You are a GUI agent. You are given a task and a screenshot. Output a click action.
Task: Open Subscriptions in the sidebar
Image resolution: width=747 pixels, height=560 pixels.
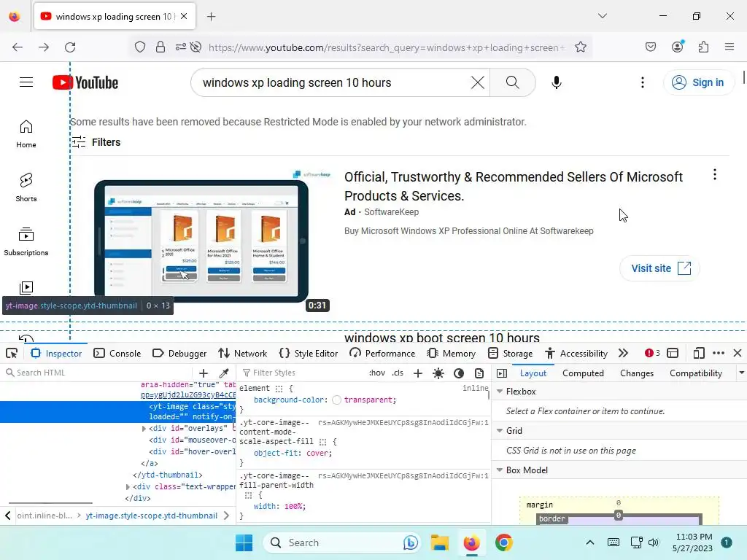point(26,241)
